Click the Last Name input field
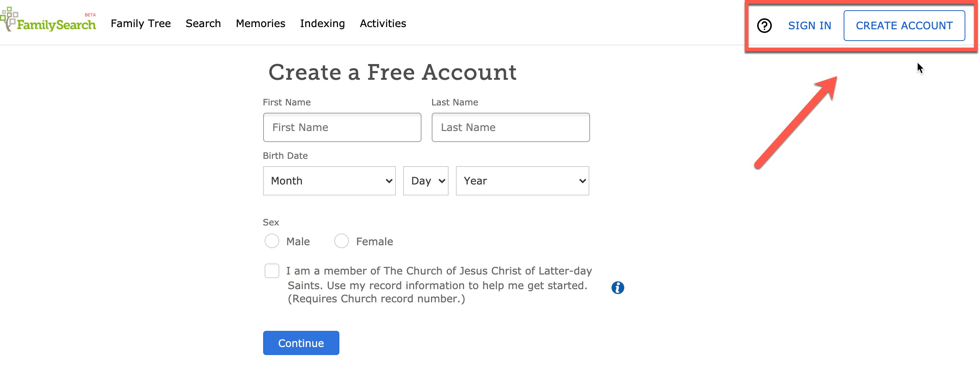The width and height of the screenshot is (980, 366). click(x=510, y=127)
